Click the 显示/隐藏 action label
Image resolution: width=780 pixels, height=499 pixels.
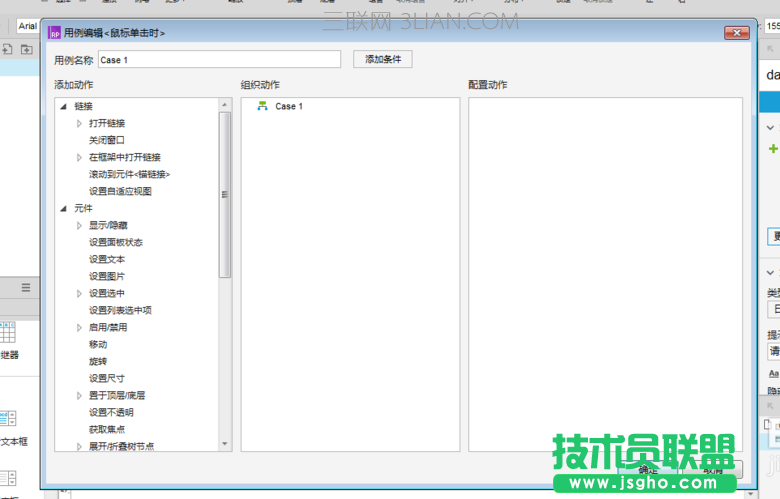click(108, 225)
